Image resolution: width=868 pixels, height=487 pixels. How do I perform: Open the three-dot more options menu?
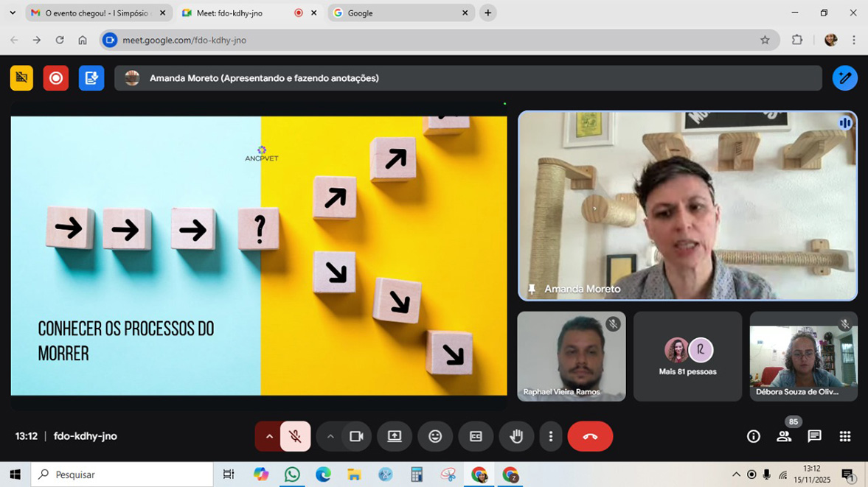[x=550, y=437]
